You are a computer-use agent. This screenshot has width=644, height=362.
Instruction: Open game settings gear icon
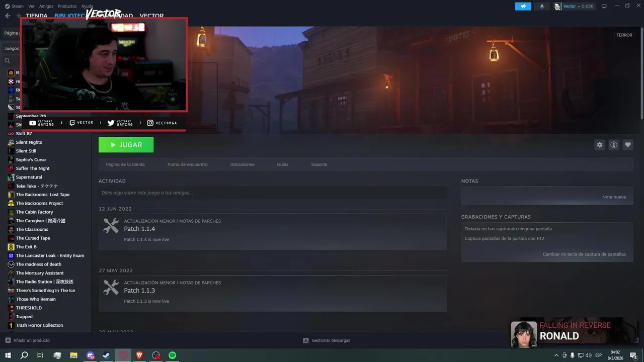point(599,145)
